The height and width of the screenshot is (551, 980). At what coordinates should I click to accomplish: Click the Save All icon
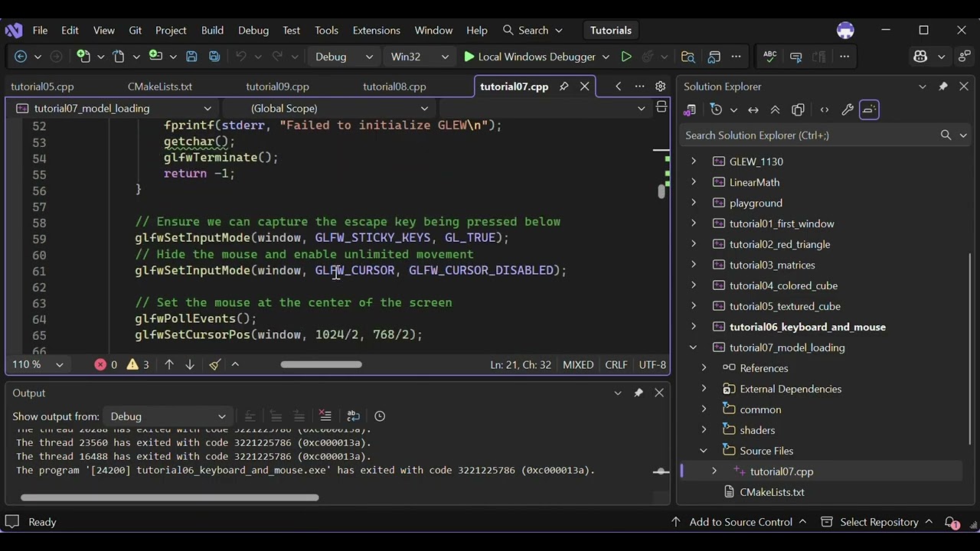[214, 57]
